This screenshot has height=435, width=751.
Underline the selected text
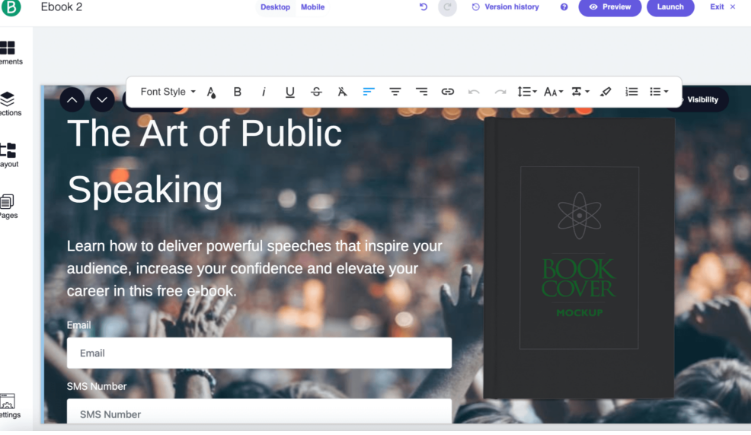[x=290, y=92]
